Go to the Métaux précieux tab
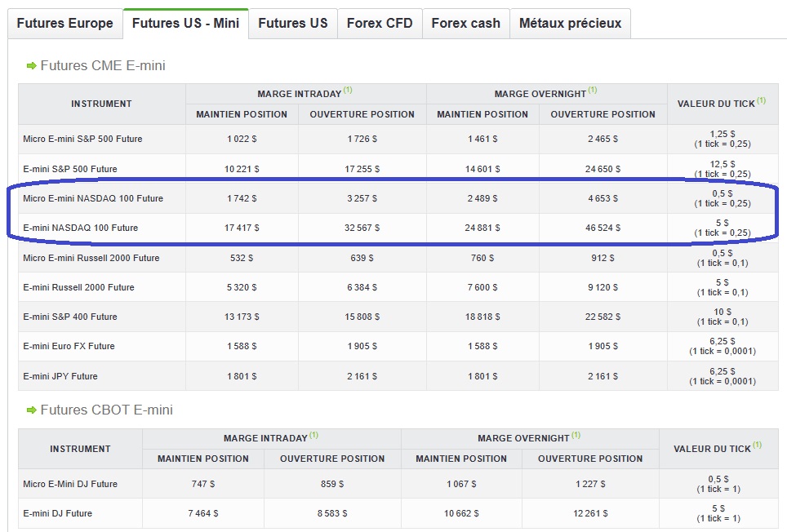Viewport: 787px width, 532px height. 570,24
